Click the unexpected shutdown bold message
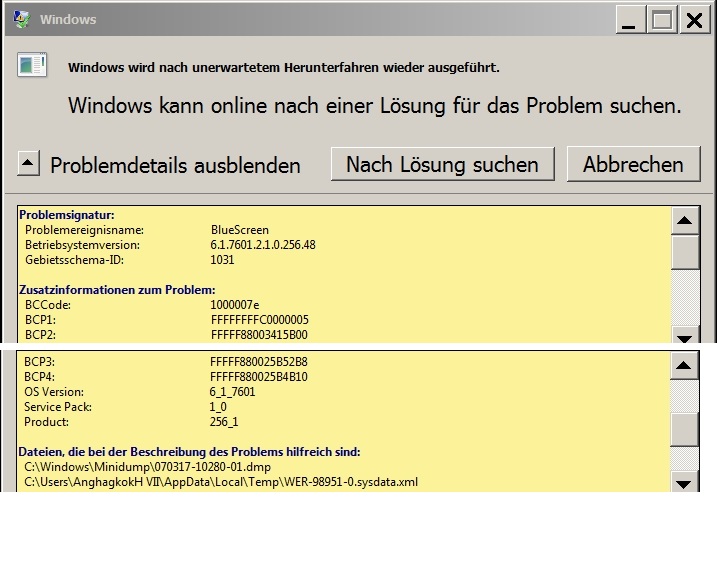Image resolution: width=717 pixels, height=571 pixels. click(x=284, y=67)
